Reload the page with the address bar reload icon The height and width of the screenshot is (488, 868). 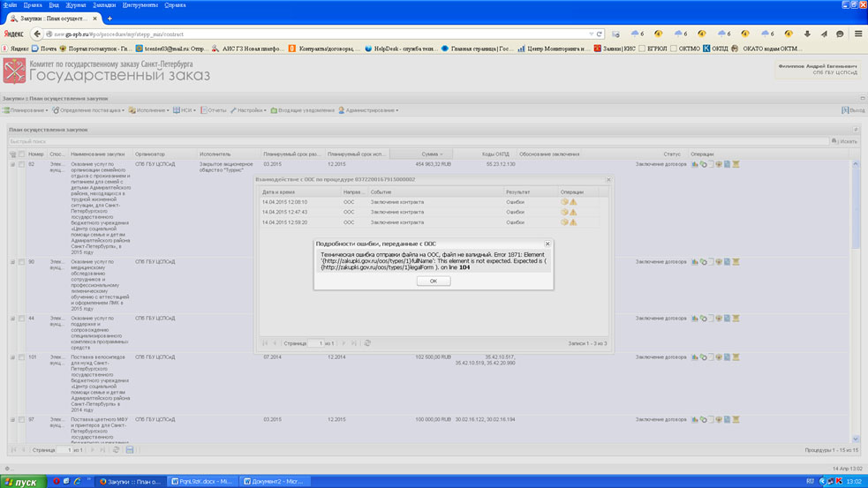599,34
